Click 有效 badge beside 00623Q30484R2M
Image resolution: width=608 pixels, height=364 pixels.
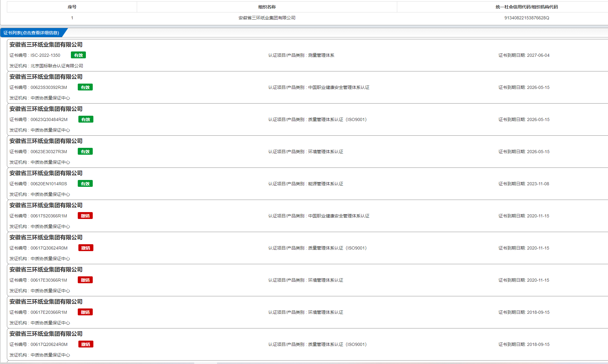(x=86, y=119)
